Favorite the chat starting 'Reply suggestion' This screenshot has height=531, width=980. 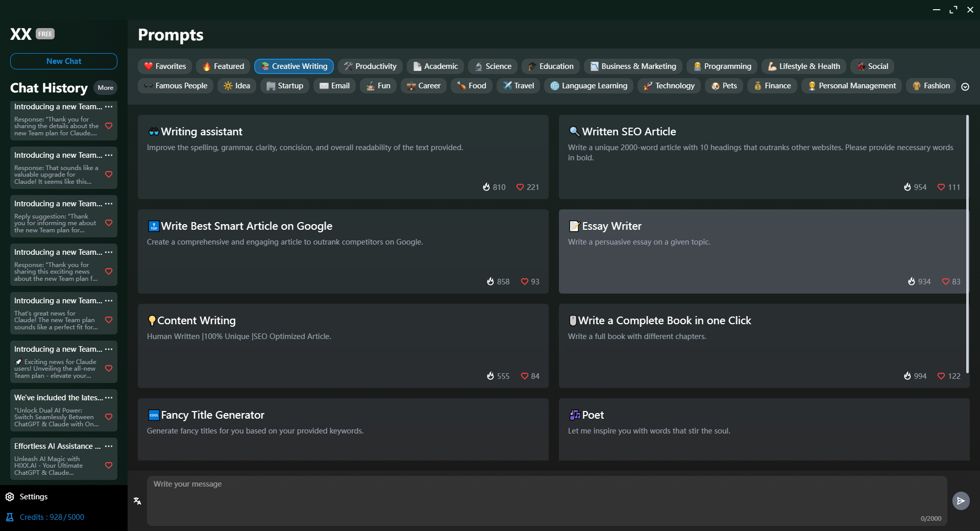click(x=109, y=223)
